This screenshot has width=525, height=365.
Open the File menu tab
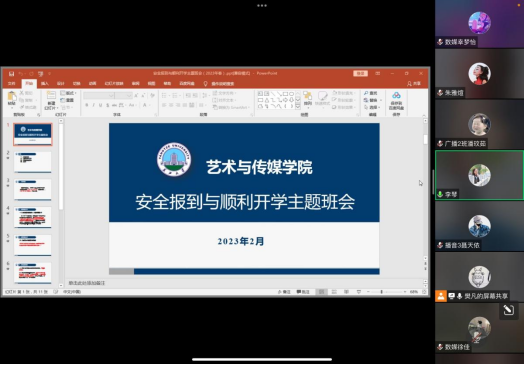click(12, 83)
